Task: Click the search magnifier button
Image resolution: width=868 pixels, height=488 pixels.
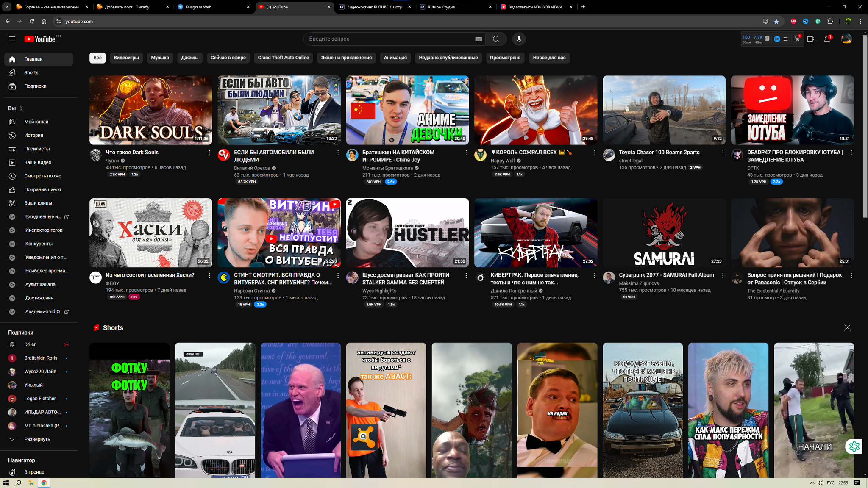Action: 496,39
